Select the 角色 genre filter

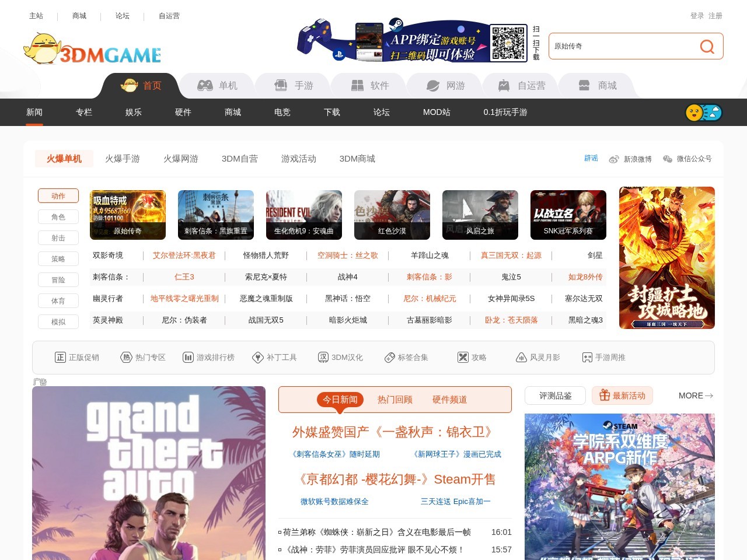point(58,217)
